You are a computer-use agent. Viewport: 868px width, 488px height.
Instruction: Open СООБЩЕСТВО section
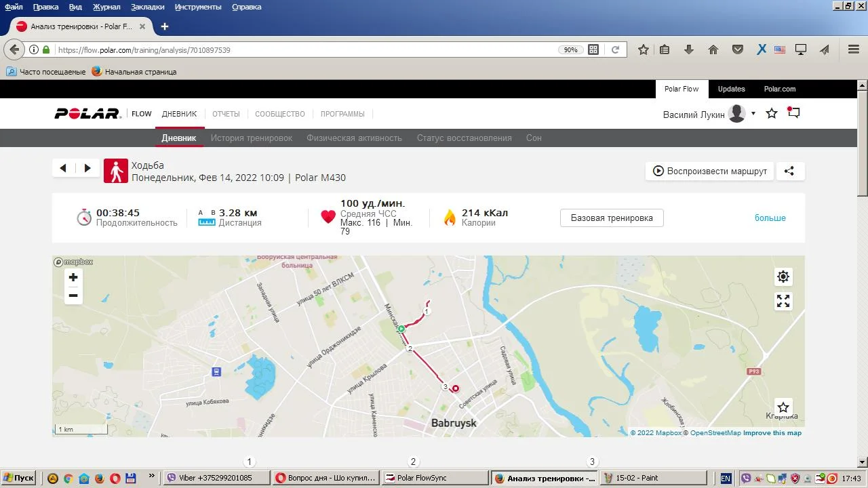(280, 114)
